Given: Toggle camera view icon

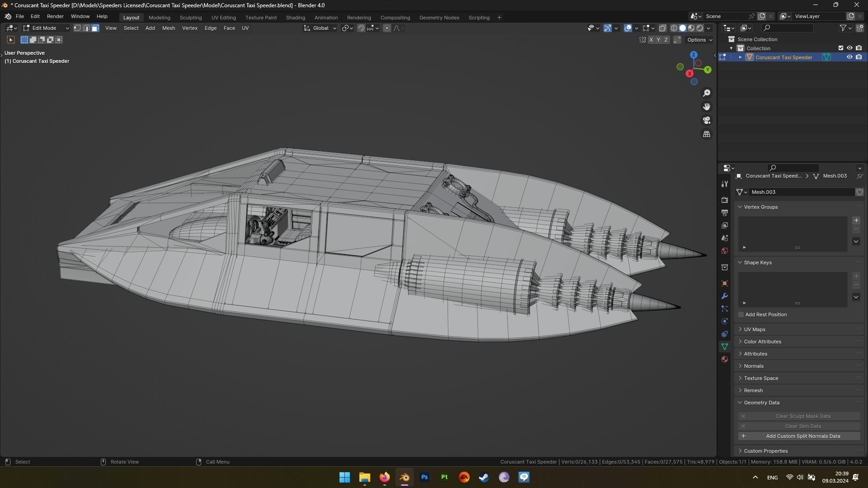Looking at the screenshot, I should pyautogui.click(x=707, y=120).
